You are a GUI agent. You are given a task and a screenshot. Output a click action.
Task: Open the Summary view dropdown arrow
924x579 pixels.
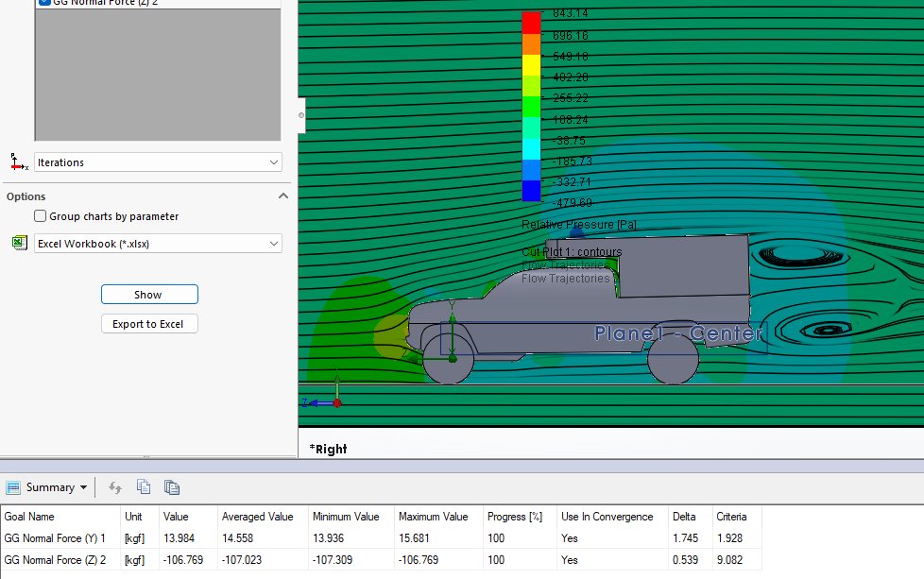(x=84, y=487)
